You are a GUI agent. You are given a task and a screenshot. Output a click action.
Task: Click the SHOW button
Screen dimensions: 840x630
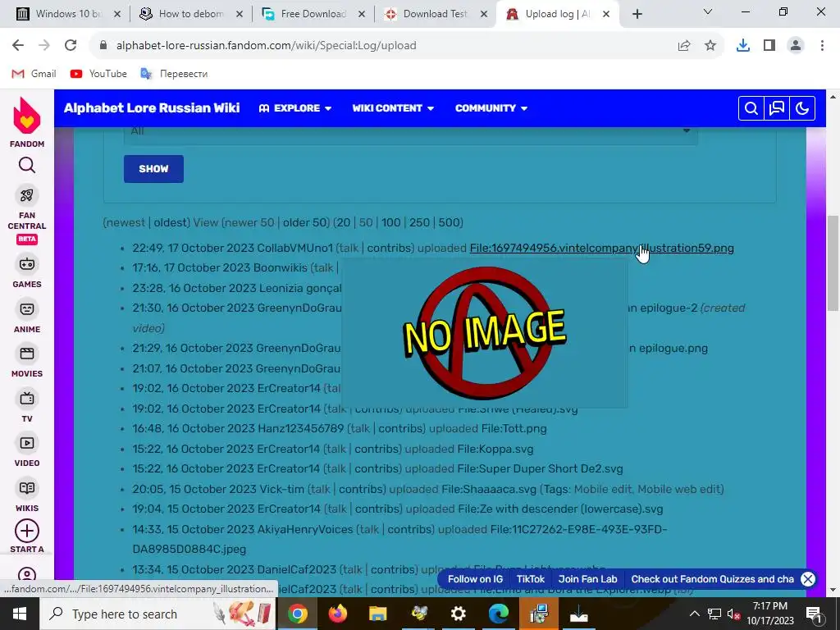click(x=153, y=169)
